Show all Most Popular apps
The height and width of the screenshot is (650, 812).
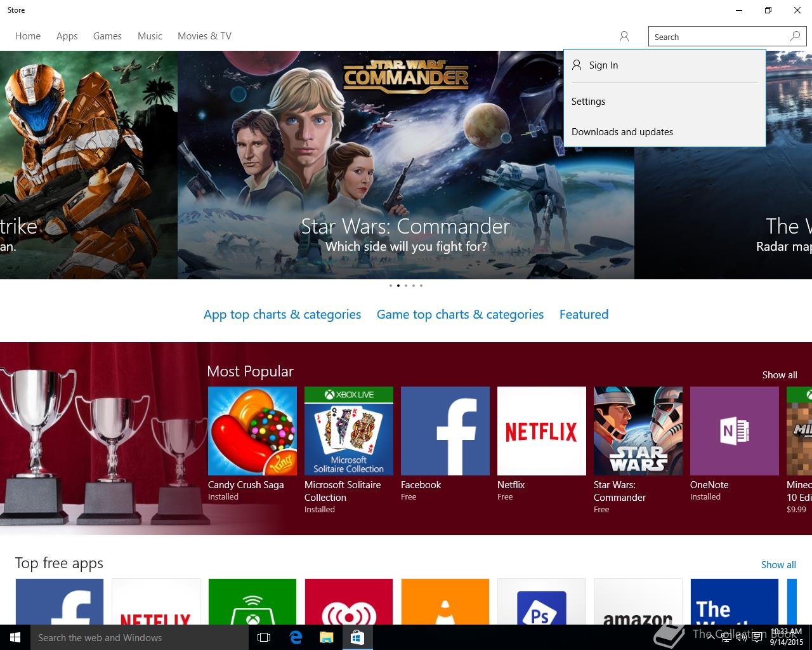click(780, 375)
